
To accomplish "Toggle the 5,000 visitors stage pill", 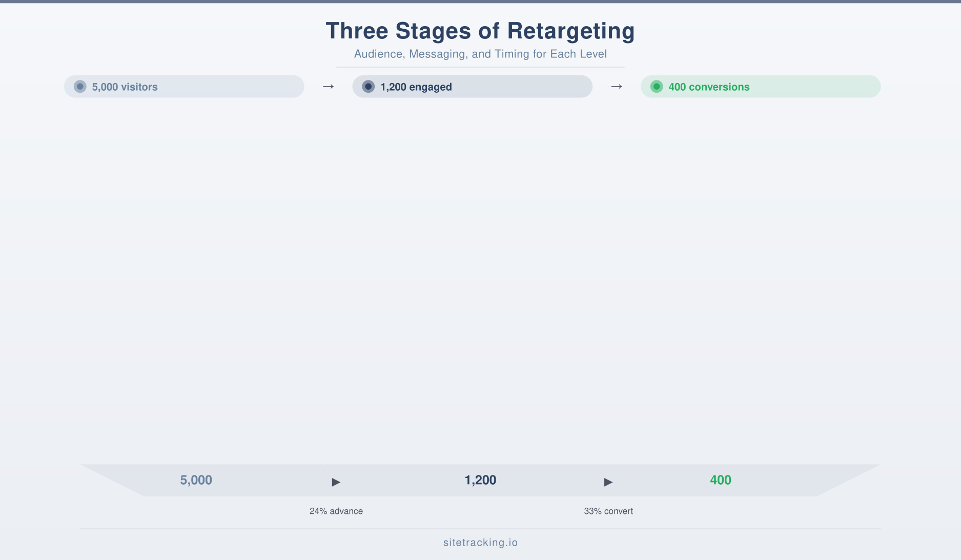I will [x=183, y=87].
